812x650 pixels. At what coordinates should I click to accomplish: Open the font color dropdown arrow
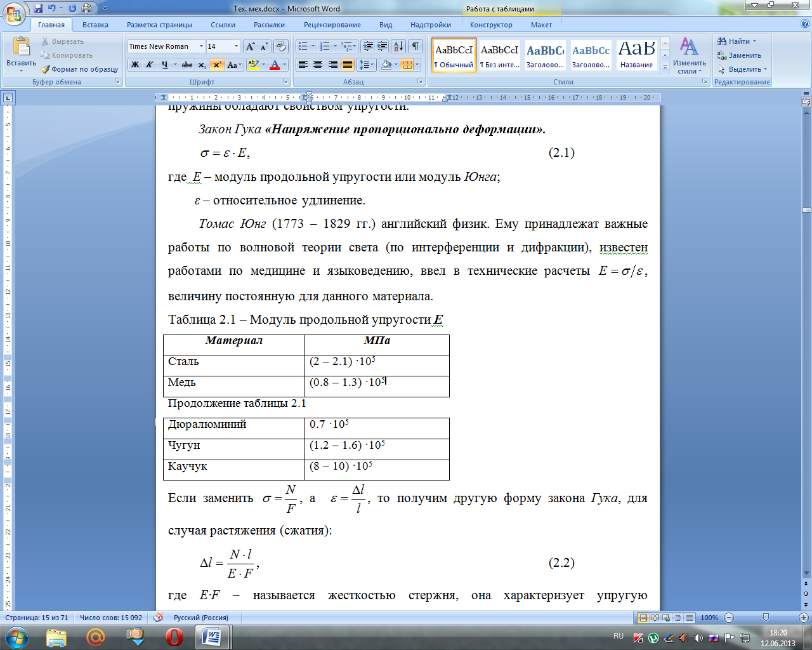click(x=285, y=65)
